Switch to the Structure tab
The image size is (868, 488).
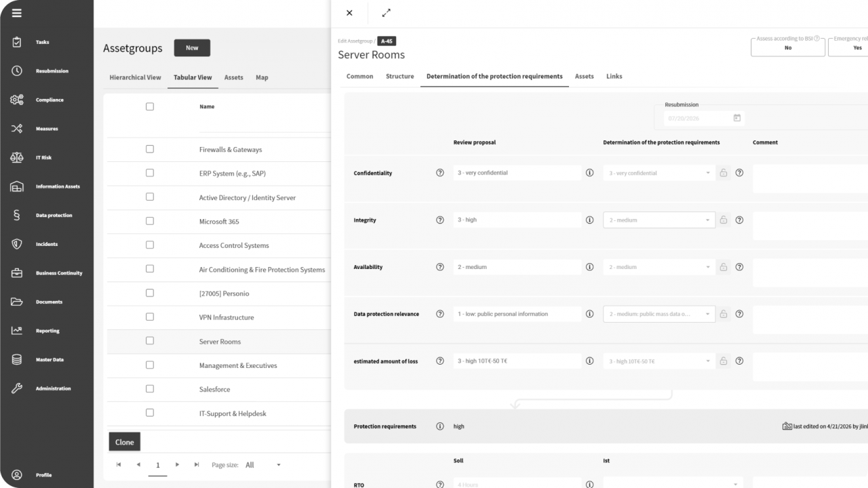(399, 76)
